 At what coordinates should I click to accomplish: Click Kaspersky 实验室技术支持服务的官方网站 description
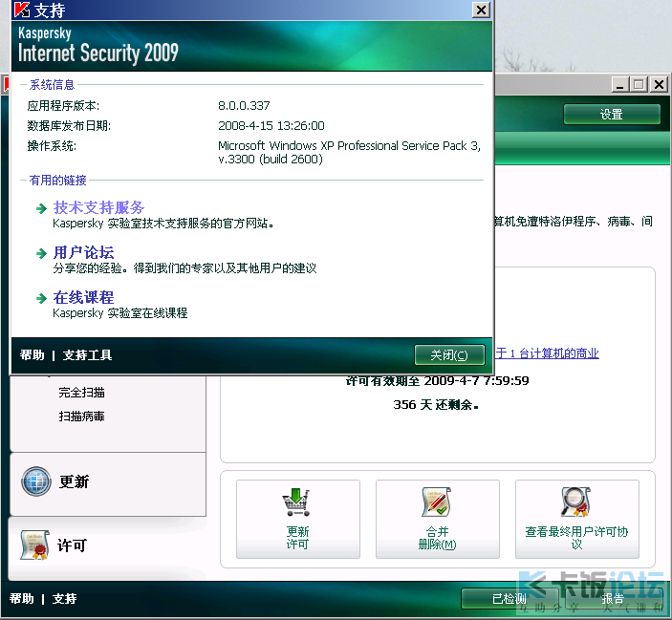pyautogui.click(x=163, y=224)
